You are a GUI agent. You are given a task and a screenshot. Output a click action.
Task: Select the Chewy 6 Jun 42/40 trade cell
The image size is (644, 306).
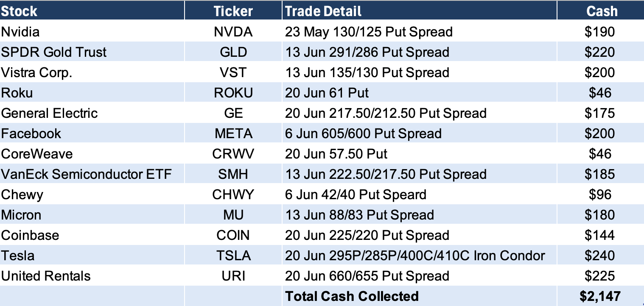pos(356,195)
